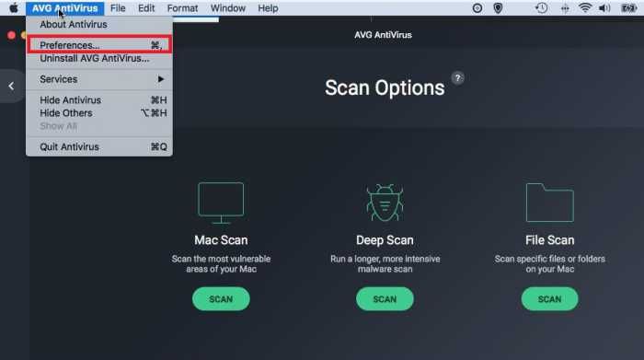
Task: Open the Help menu
Action: 268,8
